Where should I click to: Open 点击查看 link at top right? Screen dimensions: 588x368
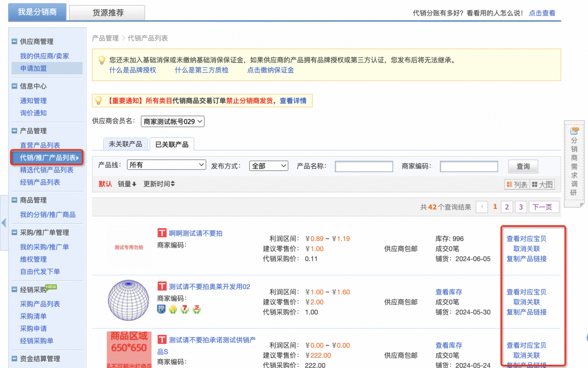542,13
